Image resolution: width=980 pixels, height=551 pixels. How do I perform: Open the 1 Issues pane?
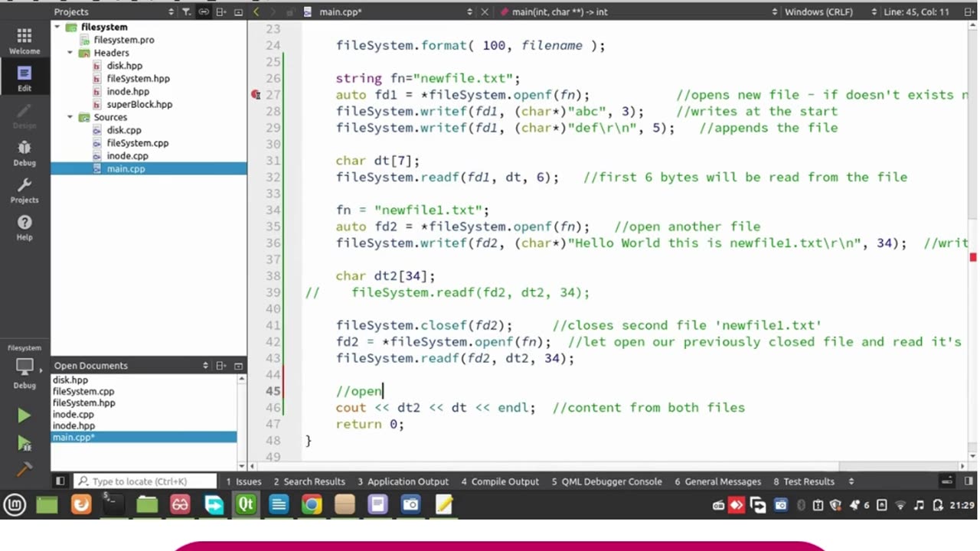click(243, 481)
